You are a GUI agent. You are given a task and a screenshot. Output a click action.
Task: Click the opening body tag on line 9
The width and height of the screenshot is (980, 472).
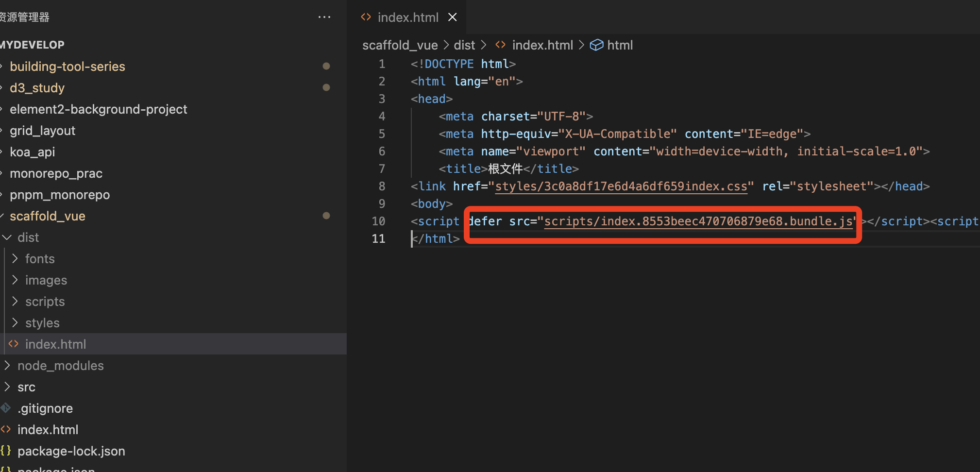tap(432, 204)
